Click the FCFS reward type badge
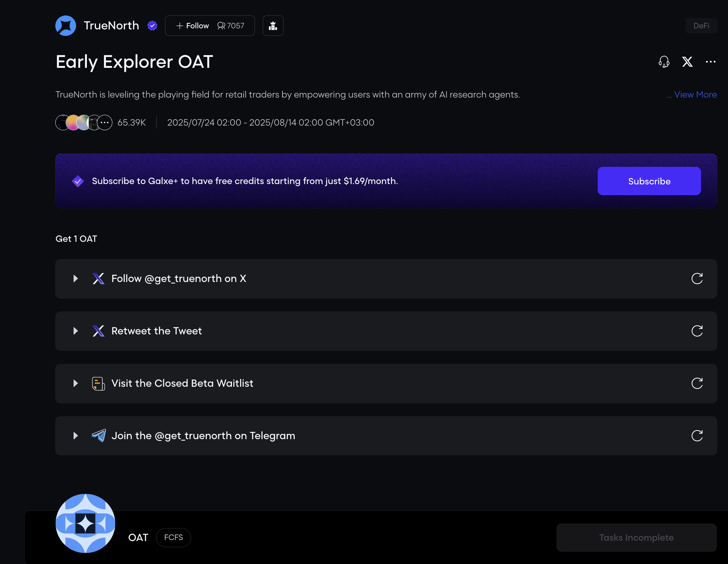The width and height of the screenshot is (728, 564). coord(173,537)
